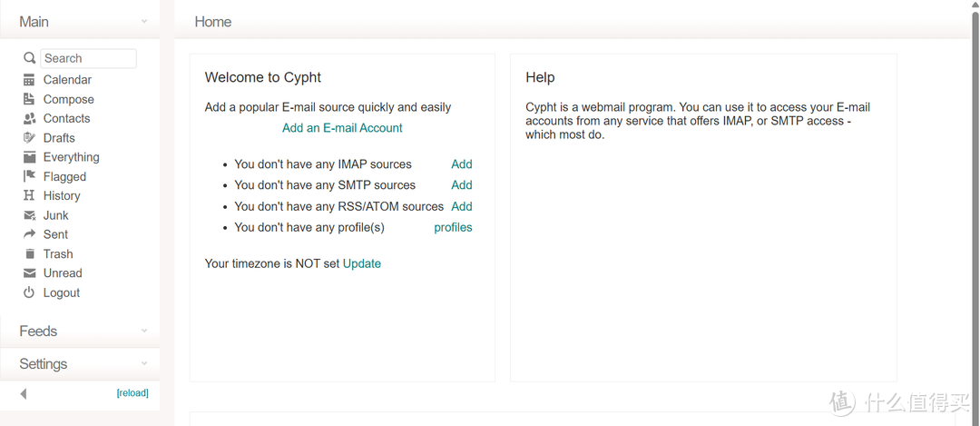Click the Flagged flag icon
The width and height of the screenshot is (980, 426).
[29, 176]
